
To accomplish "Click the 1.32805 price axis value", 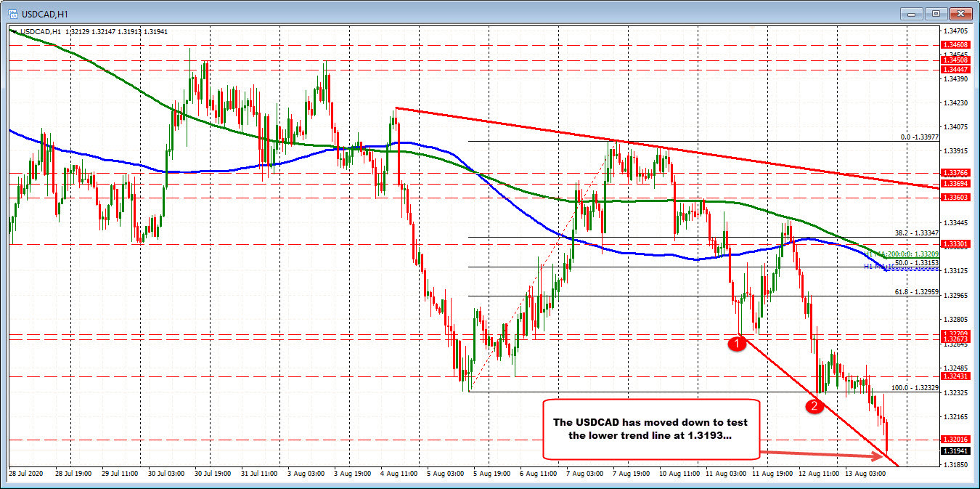I will point(955,319).
